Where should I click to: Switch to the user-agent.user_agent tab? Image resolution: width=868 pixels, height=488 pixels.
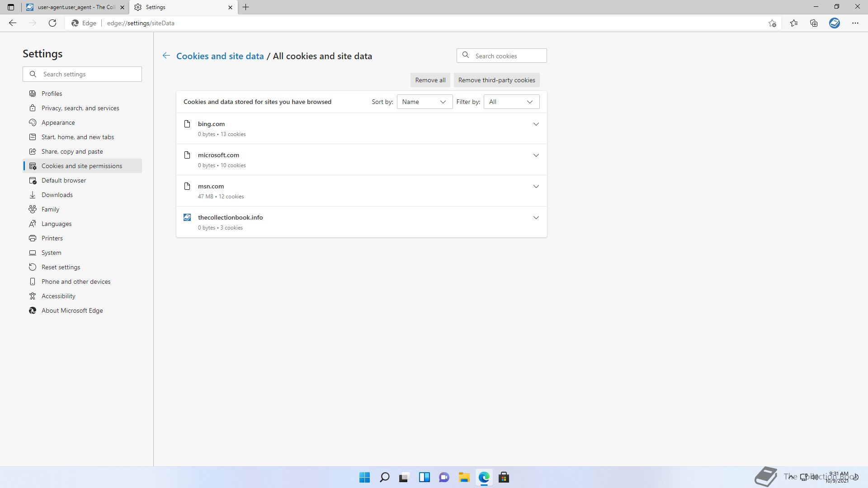point(75,7)
